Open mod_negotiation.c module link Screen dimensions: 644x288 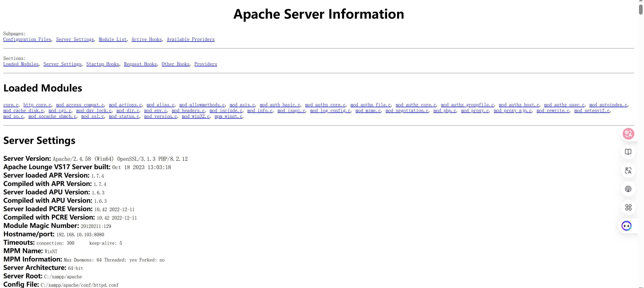407,111
